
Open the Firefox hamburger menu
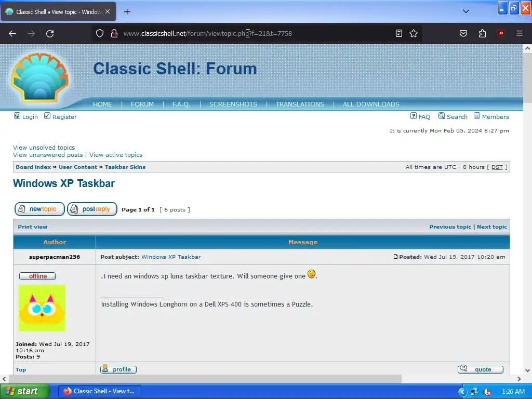pos(520,33)
